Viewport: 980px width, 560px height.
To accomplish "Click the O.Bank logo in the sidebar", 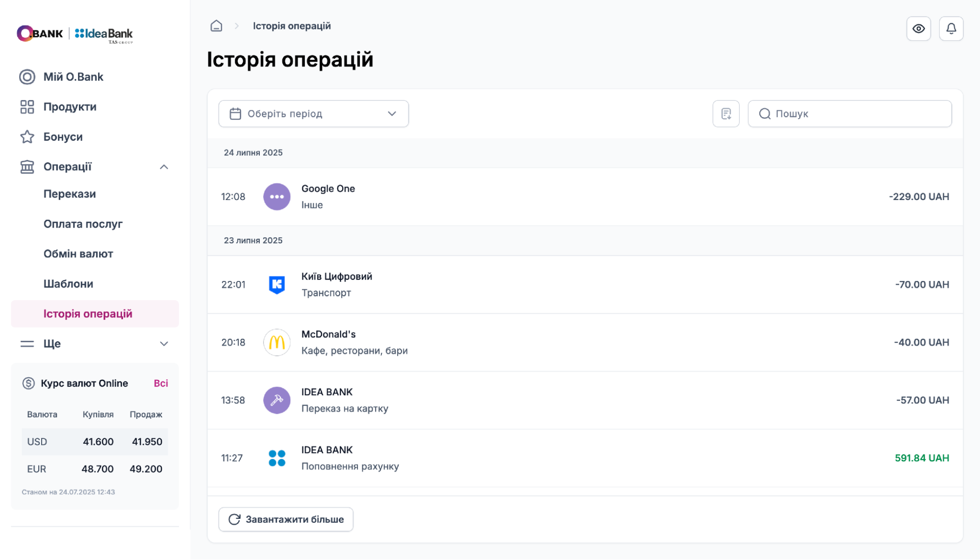I will click(40, 33).
